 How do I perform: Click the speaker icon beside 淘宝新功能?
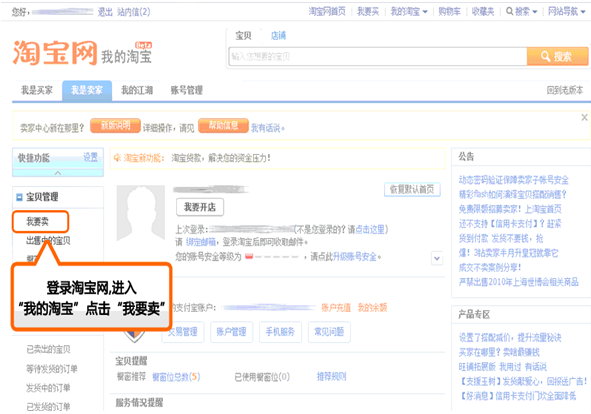click(117, 158)
